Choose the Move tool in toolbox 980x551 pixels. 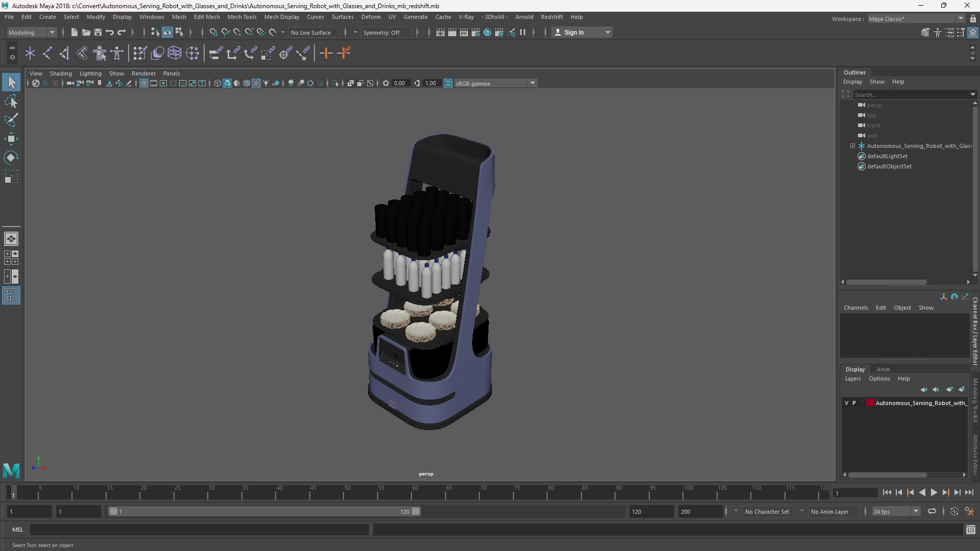(11, 139)
